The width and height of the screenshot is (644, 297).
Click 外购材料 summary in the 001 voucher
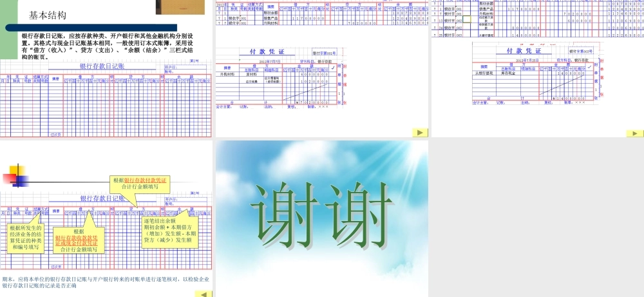pyautogui.click(x=226, y=74)
